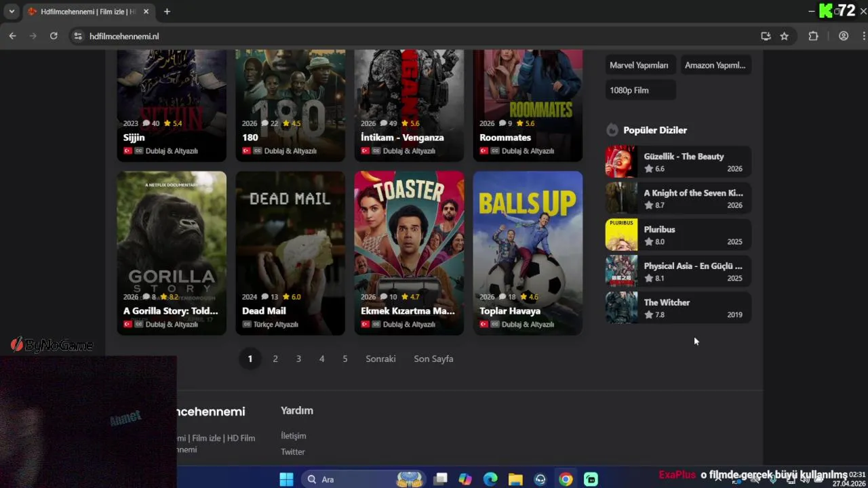Select the 1080p Film category tag
This screenshot has height=488, width=868.
(x=639, y=90)
